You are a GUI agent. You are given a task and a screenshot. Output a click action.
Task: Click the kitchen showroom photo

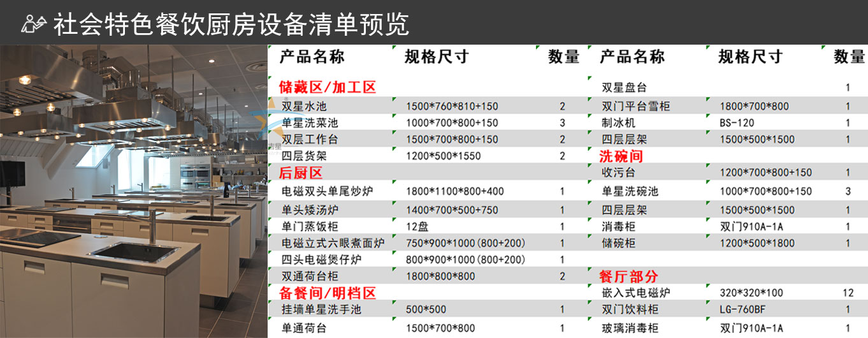coord(133,191)
